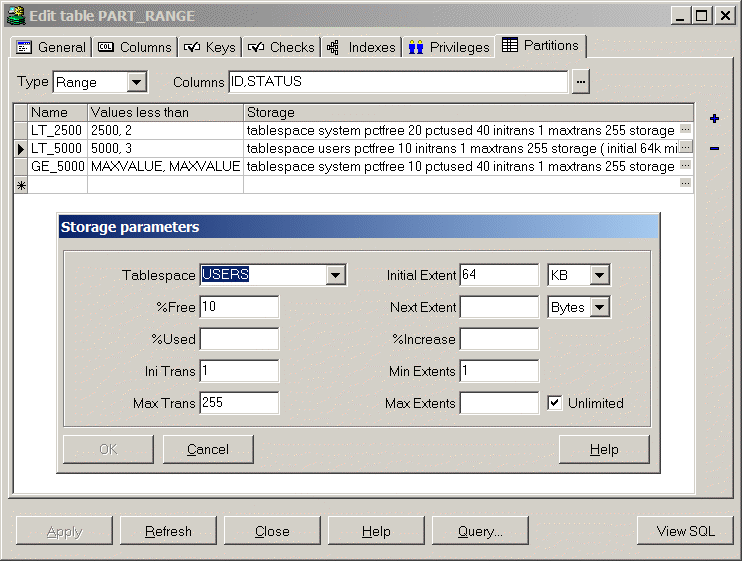Open storage editor for GE_5000 row
Image resolution: width=742 pixels, height=561 pixels.
coord(685,165)
